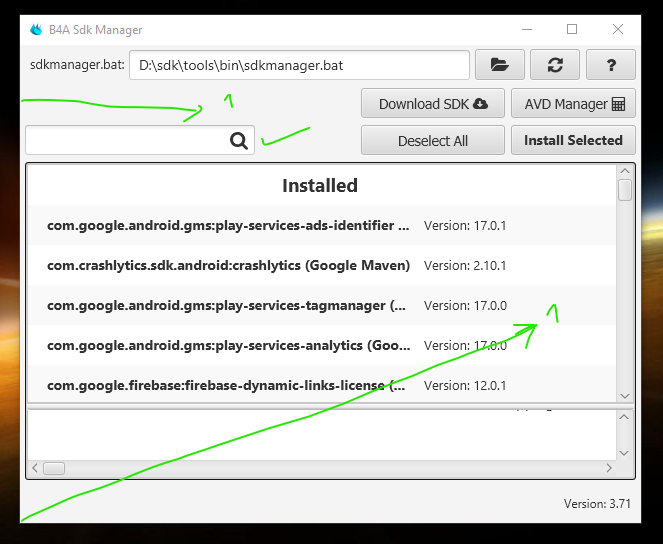
Task: Select crashlytics (Google Maven) package row
Action: (x=322, y=265)
